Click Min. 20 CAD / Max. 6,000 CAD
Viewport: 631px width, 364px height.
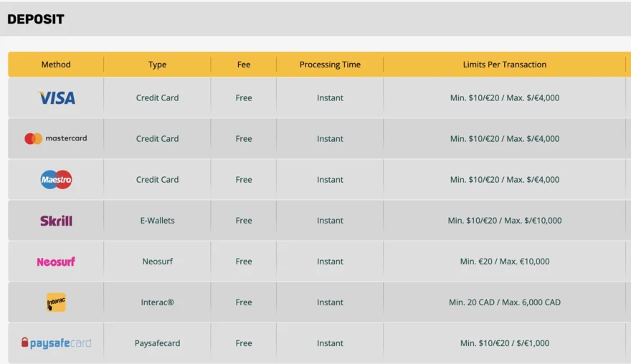(x=505, y=302)
